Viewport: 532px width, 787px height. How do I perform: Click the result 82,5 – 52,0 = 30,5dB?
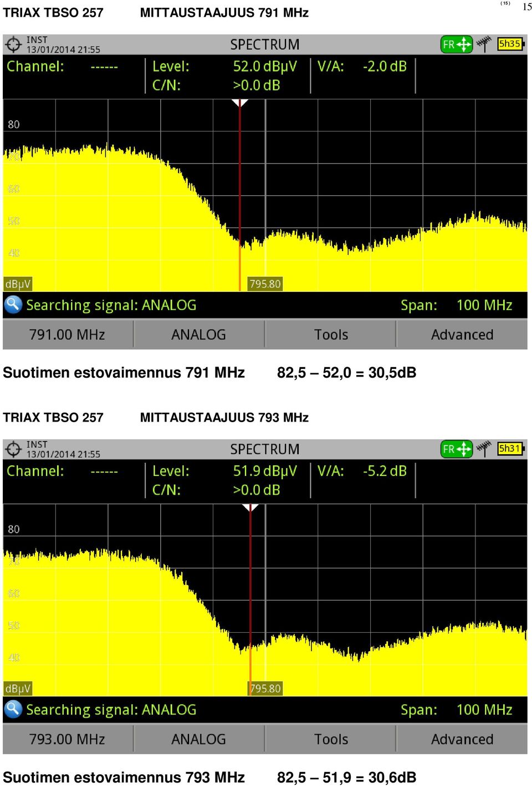click(346, 372)
